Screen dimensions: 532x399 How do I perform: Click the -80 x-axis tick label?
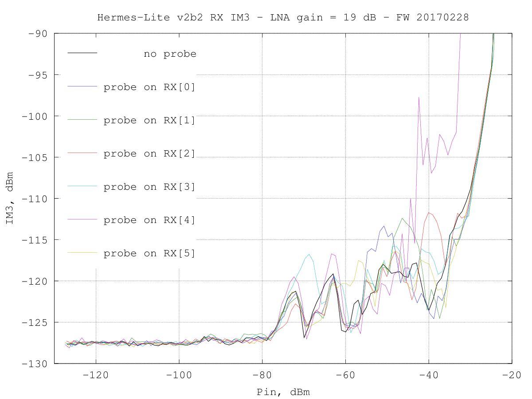(262, 375)
